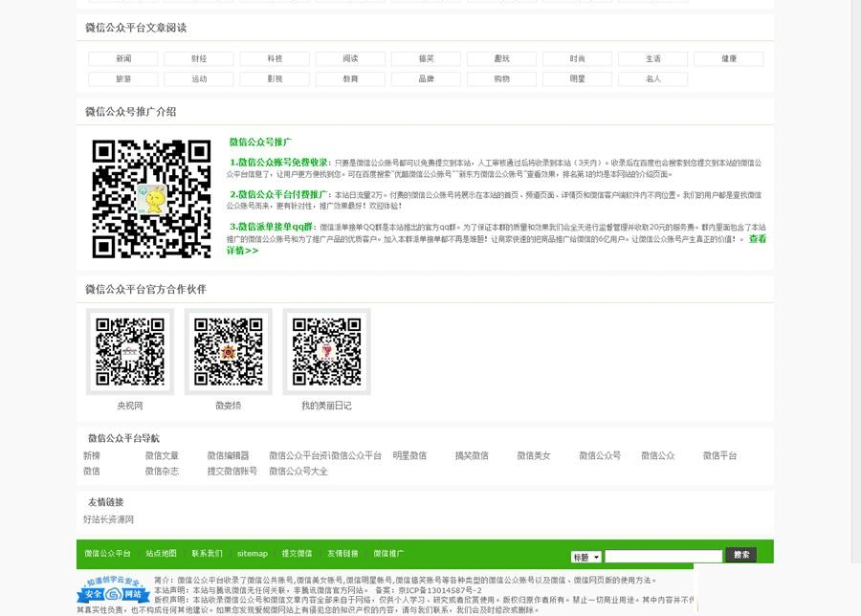Open the 财经 article category
This screenshot has width=861, height=616.
coord(199,58)
